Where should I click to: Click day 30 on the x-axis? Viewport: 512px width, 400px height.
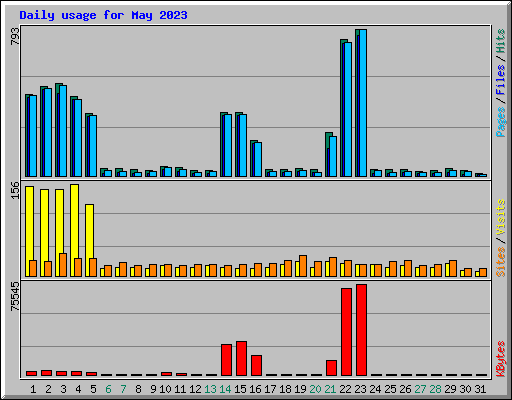click(x=465, y=389)
